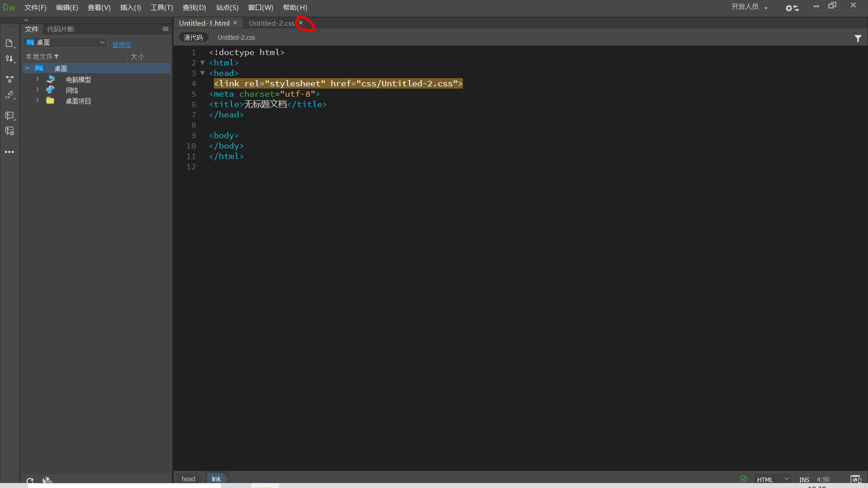
Task: Open the 查看(V) menu
Action: 99,8
